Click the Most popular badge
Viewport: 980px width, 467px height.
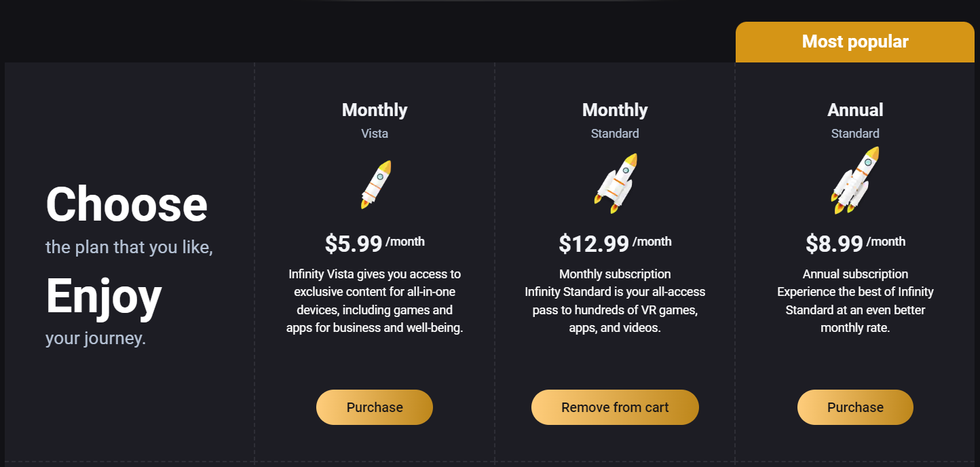(855, 42)
